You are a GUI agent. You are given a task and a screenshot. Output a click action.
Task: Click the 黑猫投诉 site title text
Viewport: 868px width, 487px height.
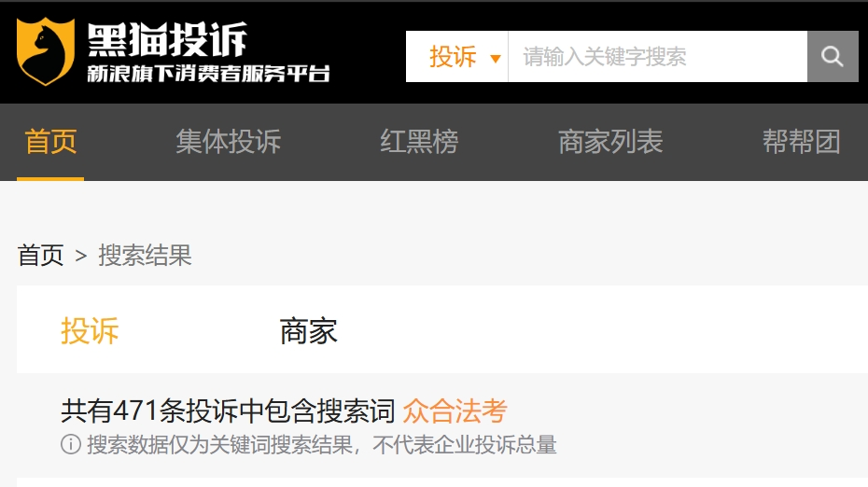point(167,39)
